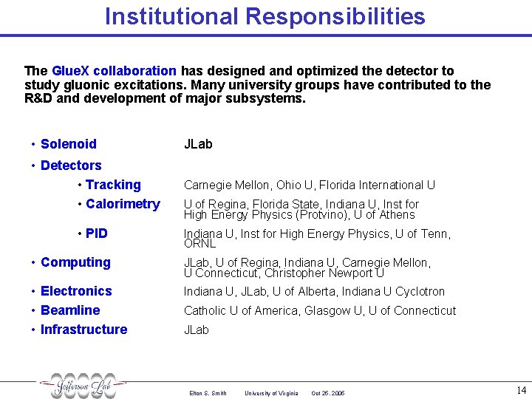Click the slide title Institutional Responsibilities

point(265,16)
